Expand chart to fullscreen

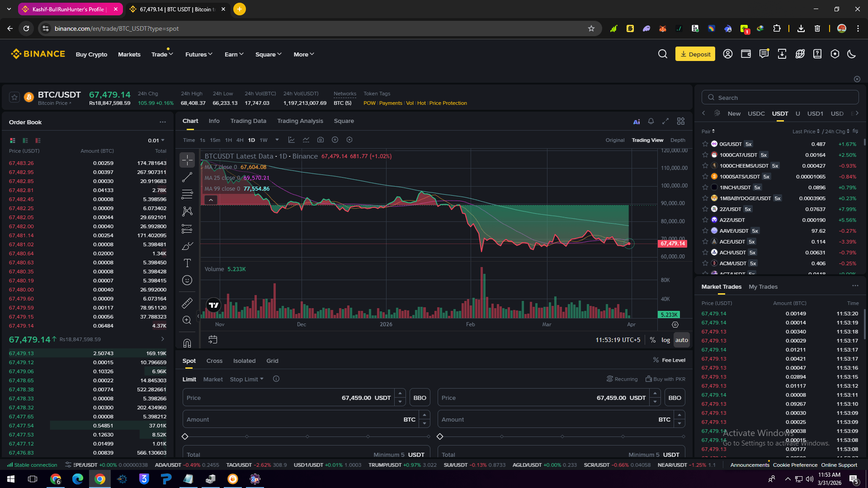[665, 121]
